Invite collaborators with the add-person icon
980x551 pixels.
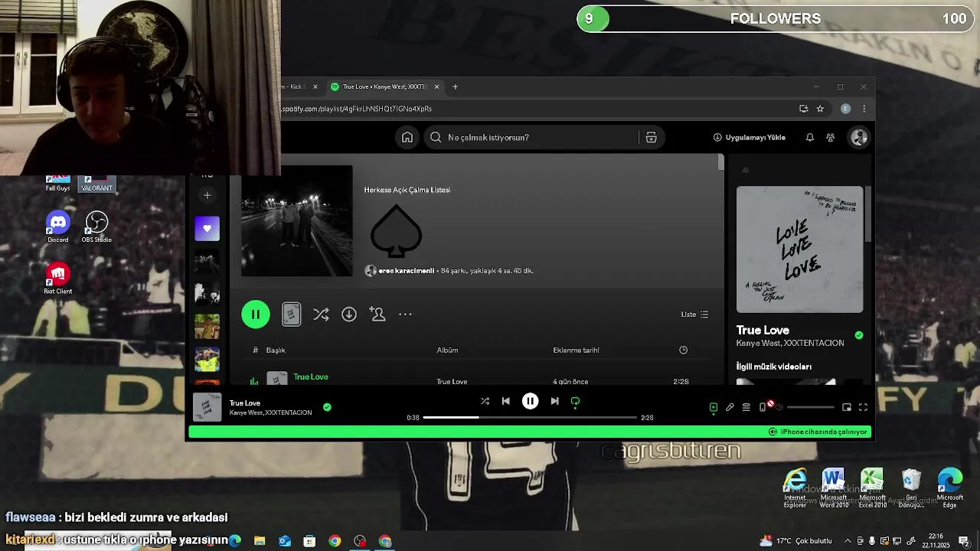[377, 315]
